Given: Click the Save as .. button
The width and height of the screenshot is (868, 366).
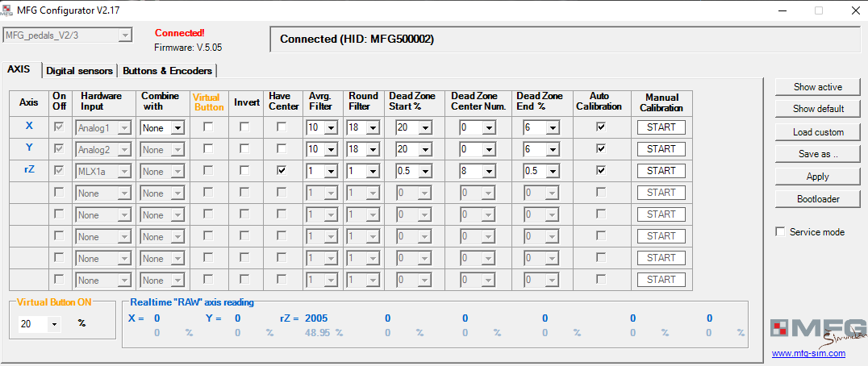Looking at the screenshot, I should click(x=817, y=154).
